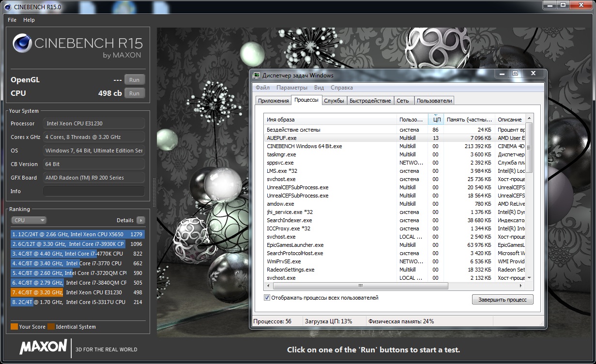Select ranking entry Core i7-3770
The width and height of the screenshot is (596, 364).
(x=77, y=263)
